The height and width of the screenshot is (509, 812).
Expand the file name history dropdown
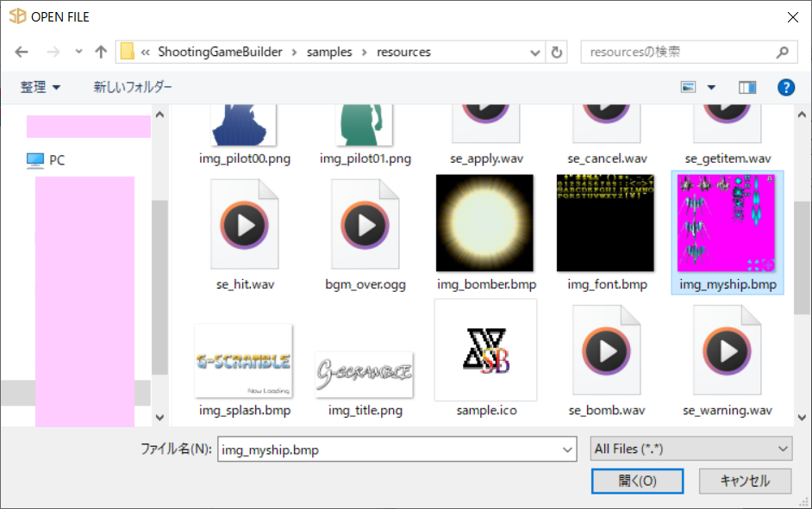pyautogui.click(x=567, y=449)
